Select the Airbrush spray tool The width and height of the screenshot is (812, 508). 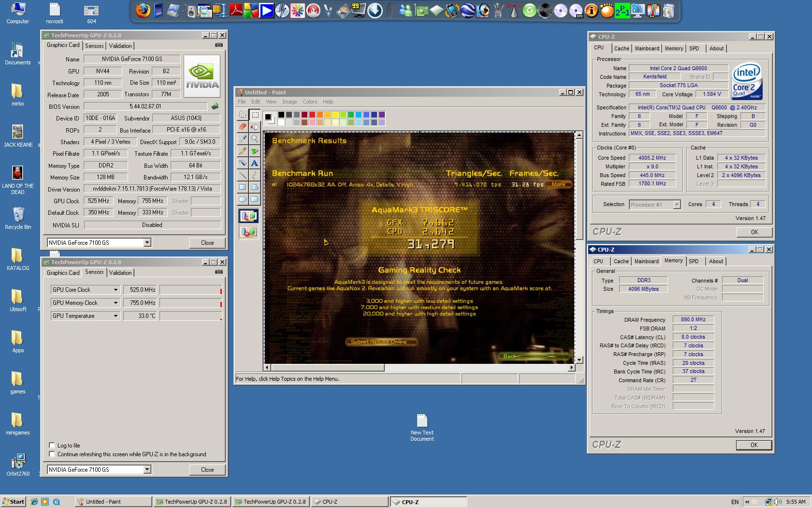click(243, 163)
